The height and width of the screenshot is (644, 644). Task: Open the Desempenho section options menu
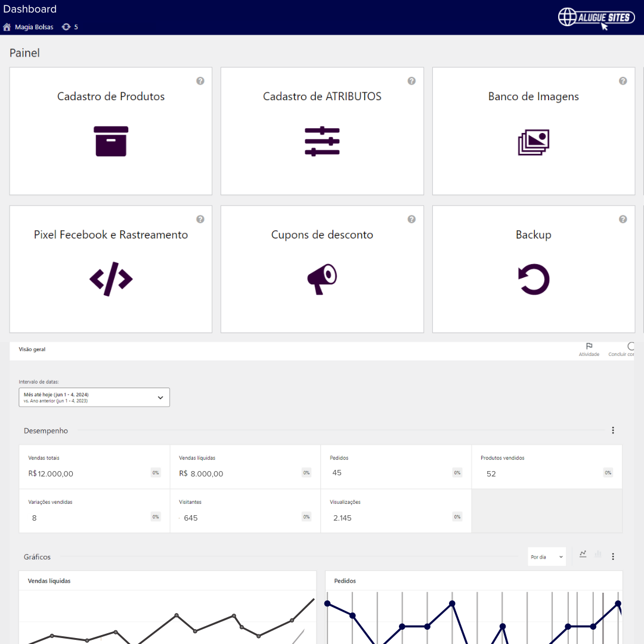tap(613, 431)
